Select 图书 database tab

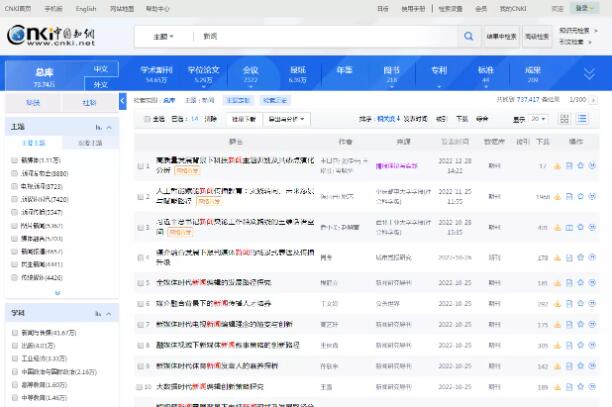point(391,73)
